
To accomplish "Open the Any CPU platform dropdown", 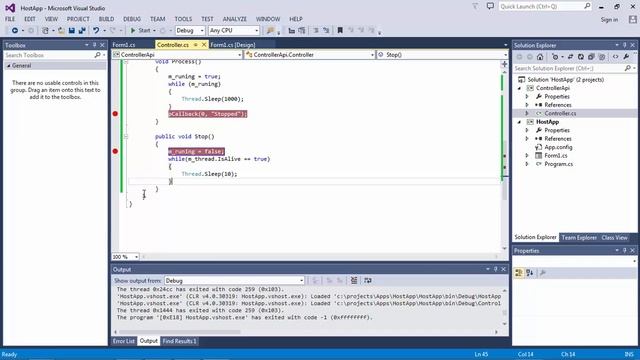I will (x=234, y=31).
